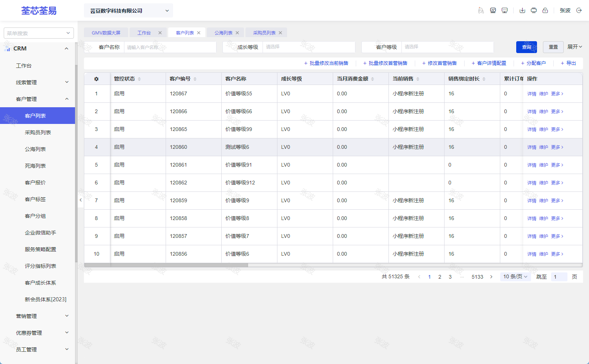Open the 10 条/页 page size dropdown
The image size is (589, 364).
coord(515,277)
